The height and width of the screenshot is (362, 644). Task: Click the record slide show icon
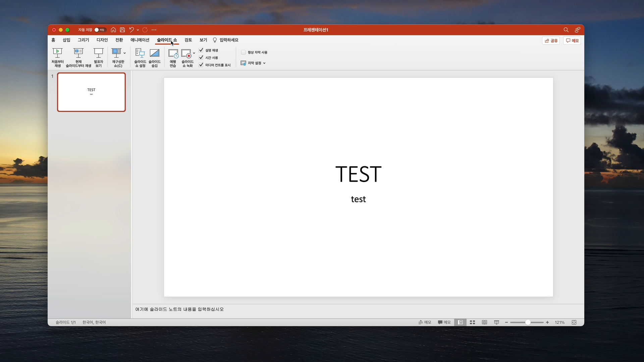pos(186,54)
